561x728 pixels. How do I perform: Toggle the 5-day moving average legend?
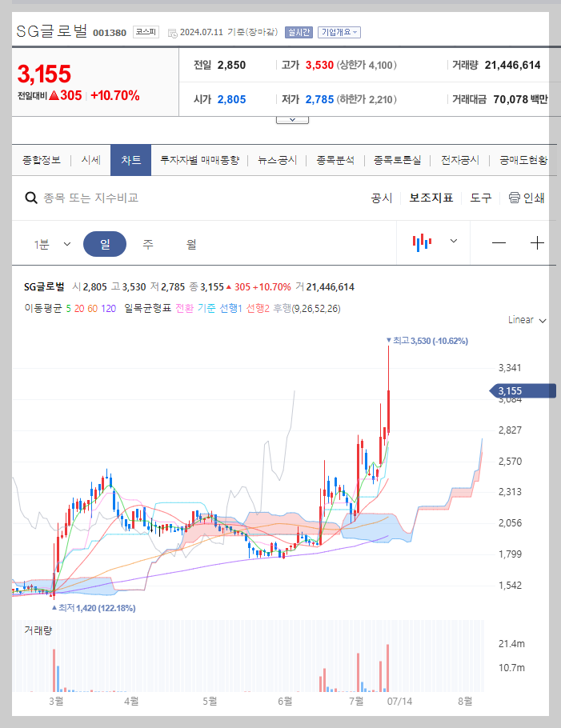(x=68, y=309)
